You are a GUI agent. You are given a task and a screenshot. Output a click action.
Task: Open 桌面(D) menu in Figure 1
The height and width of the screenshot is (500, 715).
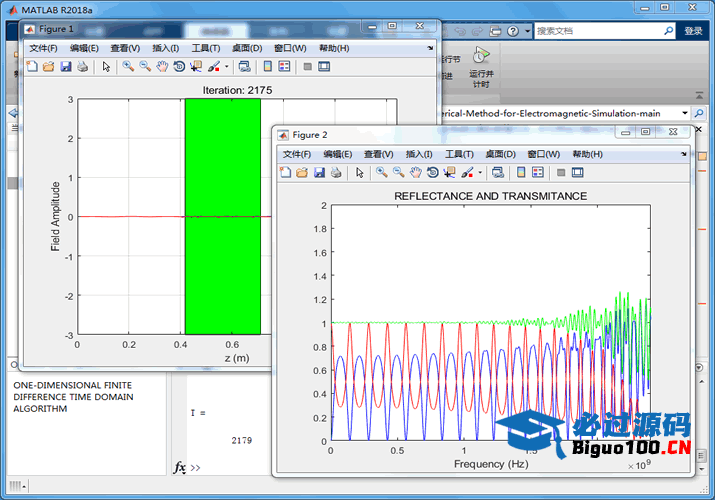pyautogui.click(x=247, y=48)
